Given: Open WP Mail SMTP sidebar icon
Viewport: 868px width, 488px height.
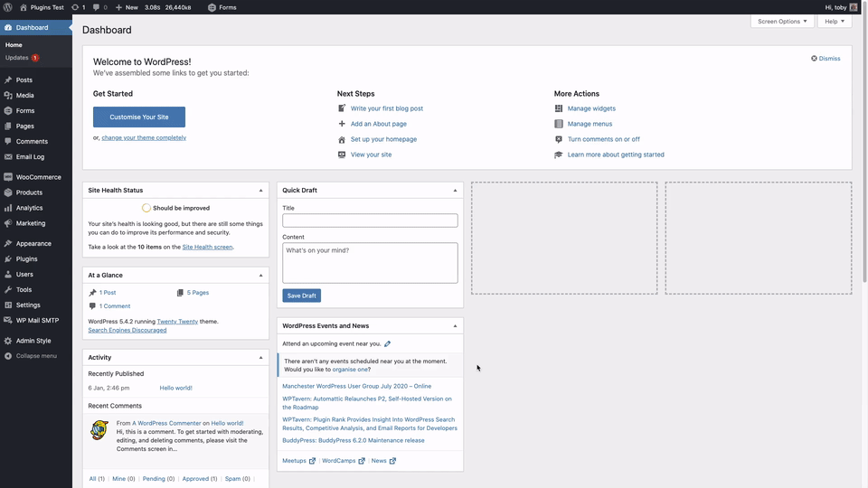Looking at the screenshot, I should [8, 320].
